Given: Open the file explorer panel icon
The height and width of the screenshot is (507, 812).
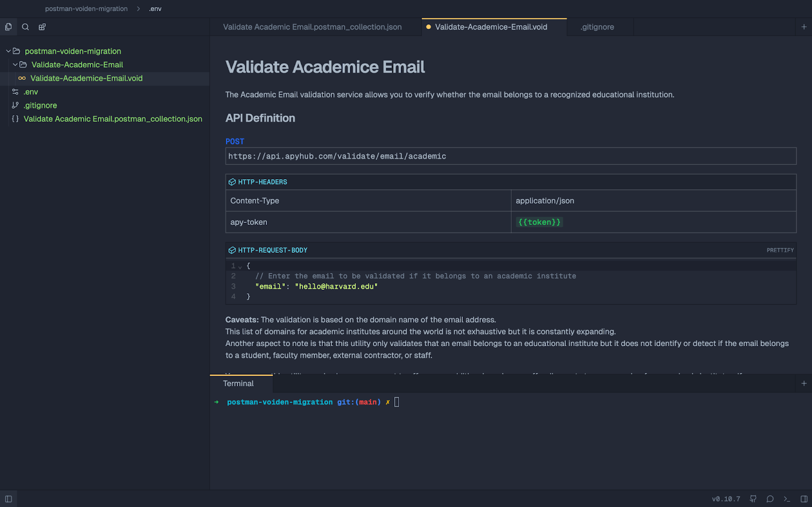Looking at the screenshot, I should click(x=8, y=26).
